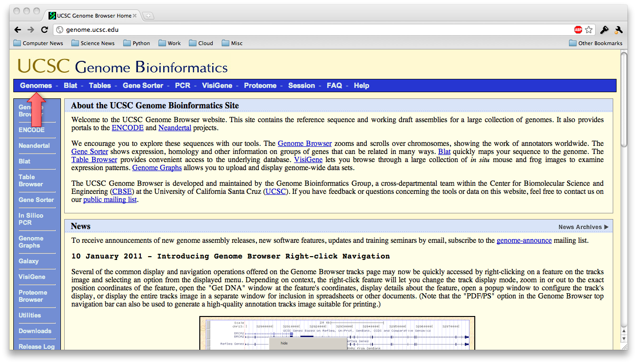Open Downloads in left sidebar
This screenshot has height=364, width=637.
(x=35, y=331)
